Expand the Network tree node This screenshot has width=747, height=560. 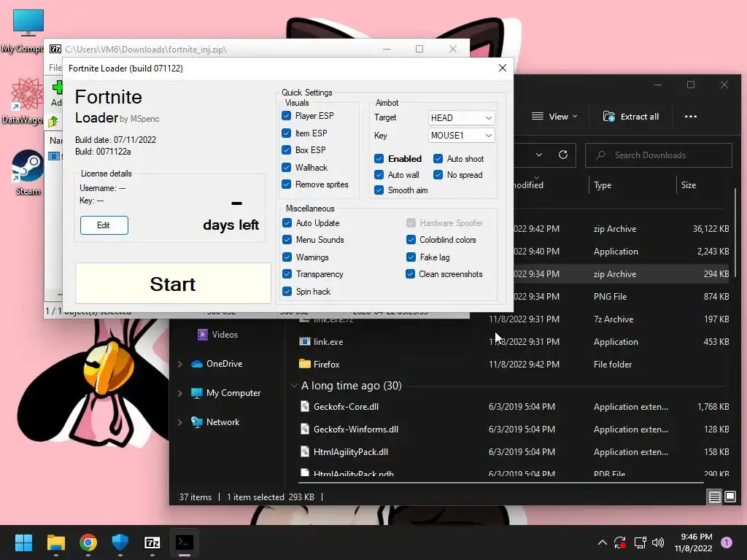180,422
